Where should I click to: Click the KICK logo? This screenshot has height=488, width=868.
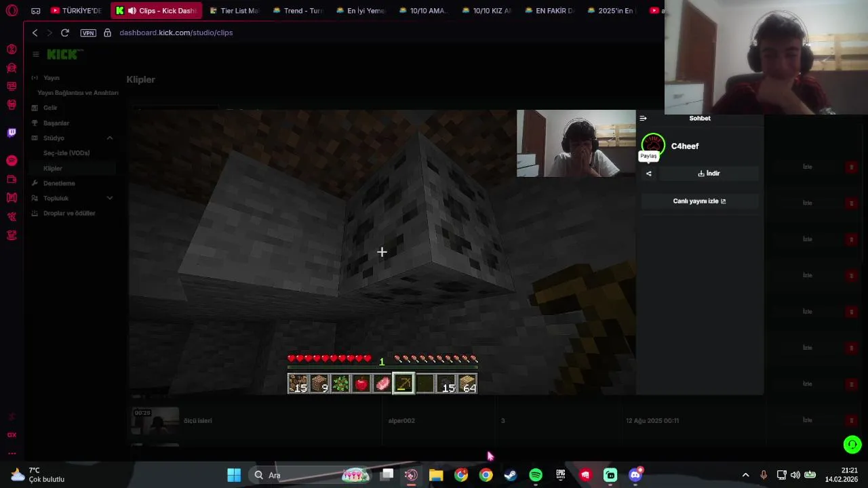coord(65,54)
